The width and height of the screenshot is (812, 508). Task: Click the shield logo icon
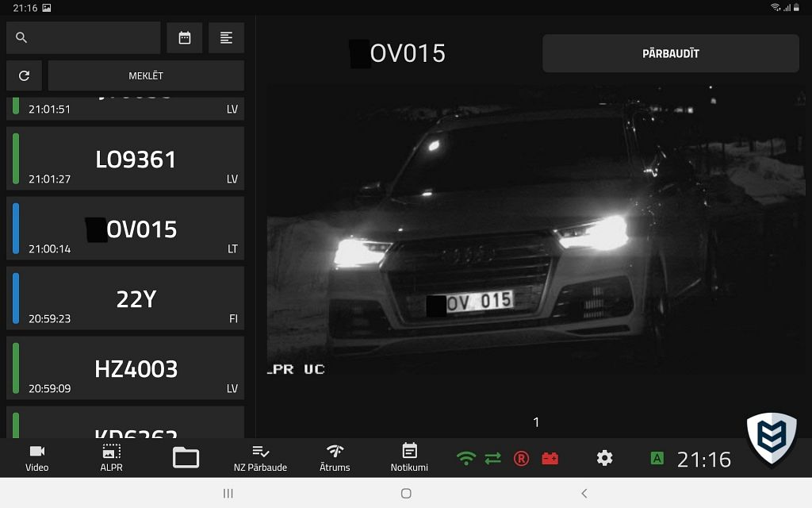[x=772, y=438]
